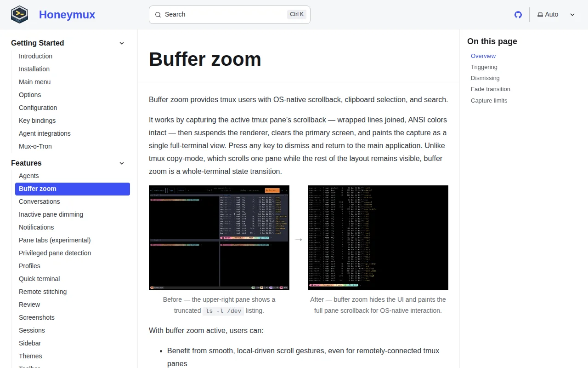
Task: Jump to Overview in page outline
Action: [483, 56]
